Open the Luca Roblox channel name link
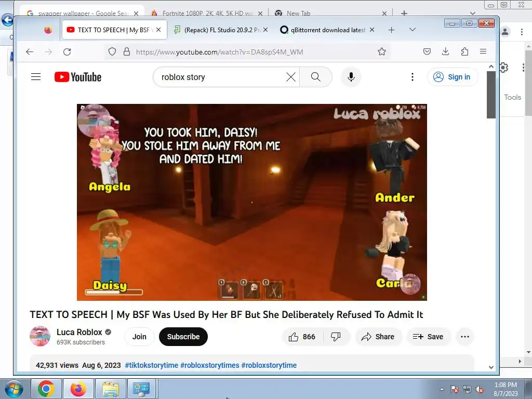This screenshot has width=532, height=399. (x=79, y=332)
